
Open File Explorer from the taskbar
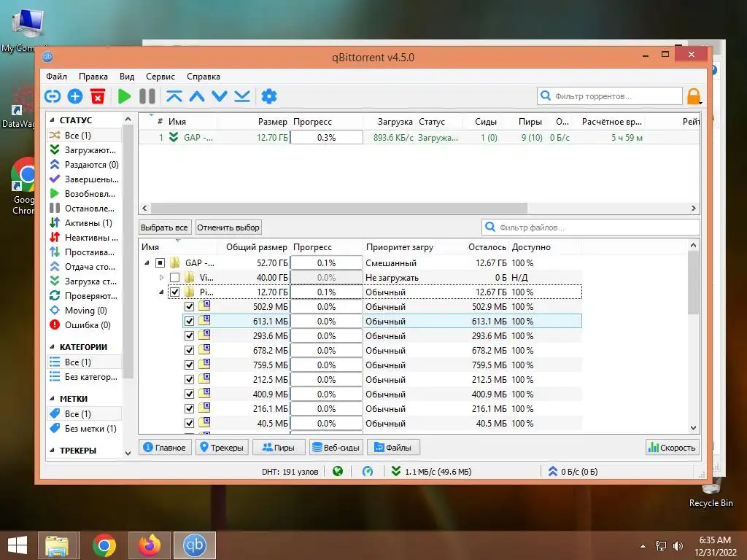[57, 545]
